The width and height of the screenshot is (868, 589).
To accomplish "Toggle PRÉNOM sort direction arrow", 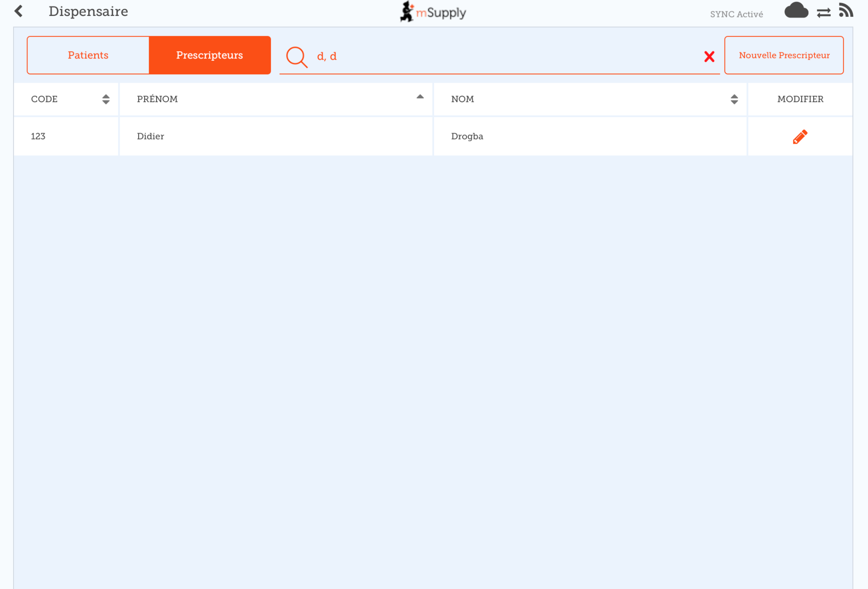I will coord(420,97).
